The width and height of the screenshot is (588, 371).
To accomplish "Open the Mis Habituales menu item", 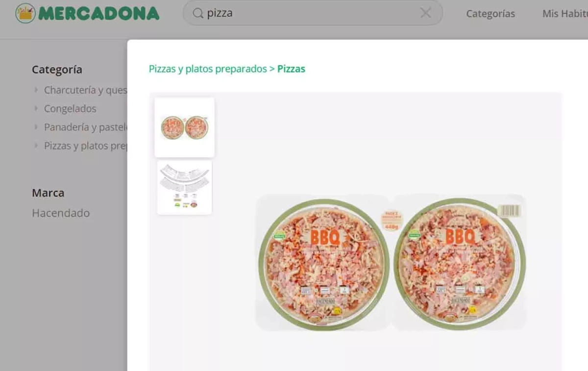I will coord(565,14).
